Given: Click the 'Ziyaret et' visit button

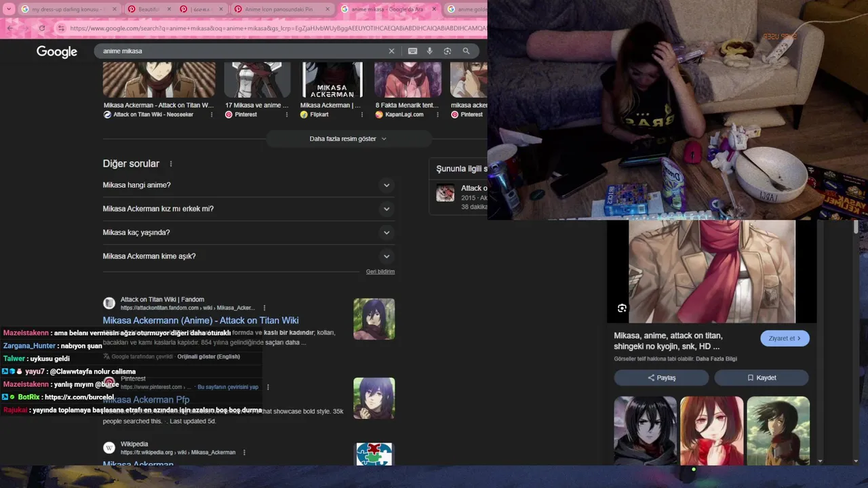Looking at the screenshot, I should 785,338.
